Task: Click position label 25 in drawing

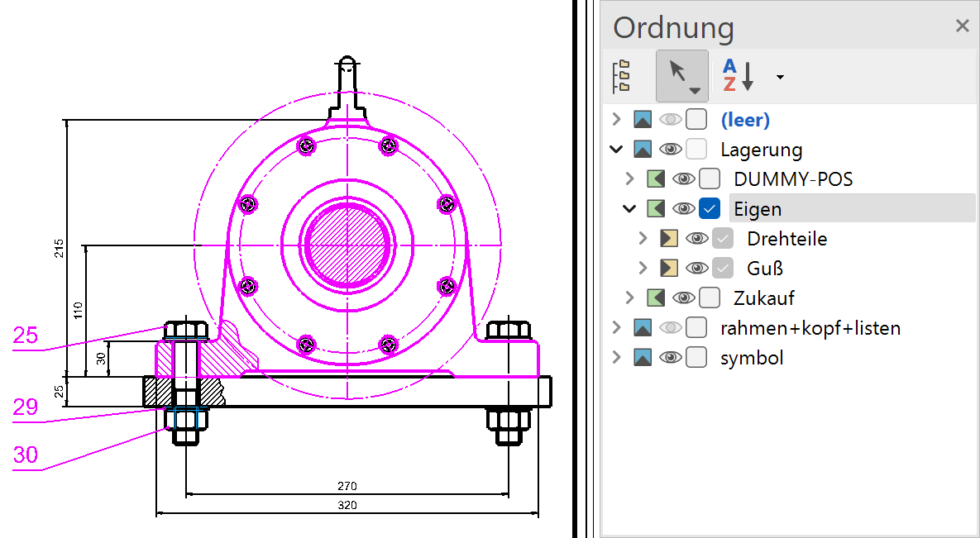Action: coord(26,335)
